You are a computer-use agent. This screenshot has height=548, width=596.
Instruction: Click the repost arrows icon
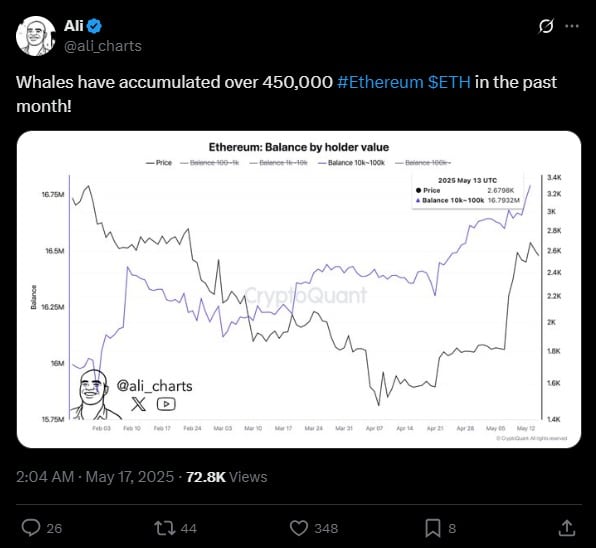[x=165, y=528]
